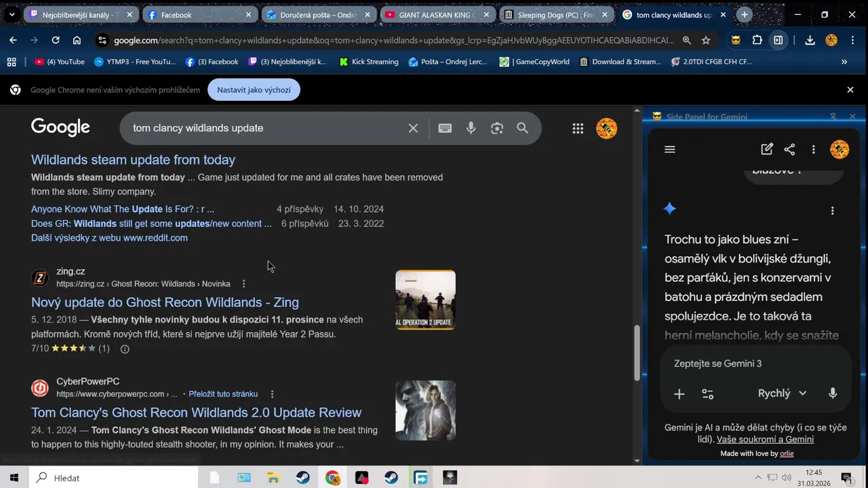Open the Kick Streaming bookmark
The image size is (868, 488).
[x=369, y=62]
